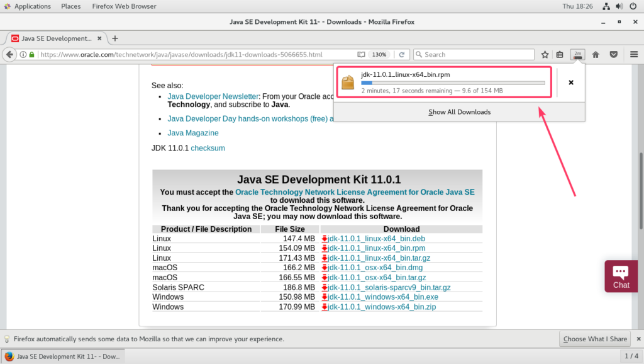This screenshot has width=644, height=364.
Task: Download jdk-11.0.1_solaris-sparcv9_bin.tar.gz
Action: [389, 288]
